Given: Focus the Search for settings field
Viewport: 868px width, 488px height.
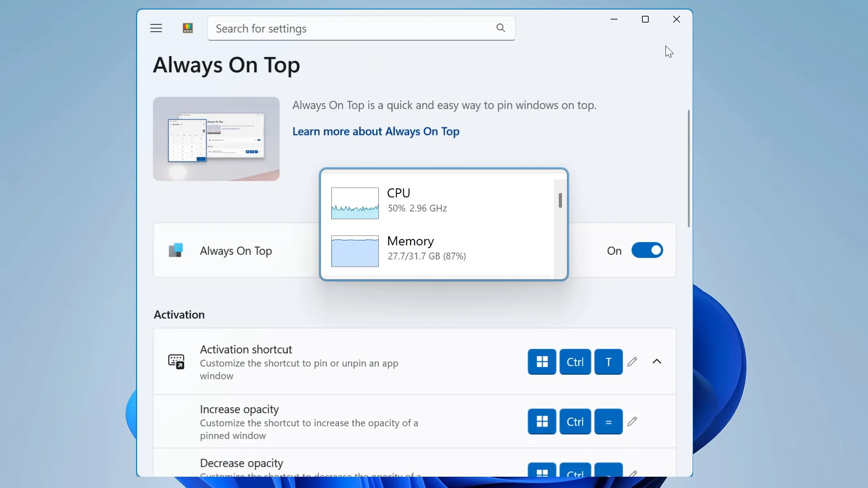Looking at the screenshot, I should click(x=361, y=28).
